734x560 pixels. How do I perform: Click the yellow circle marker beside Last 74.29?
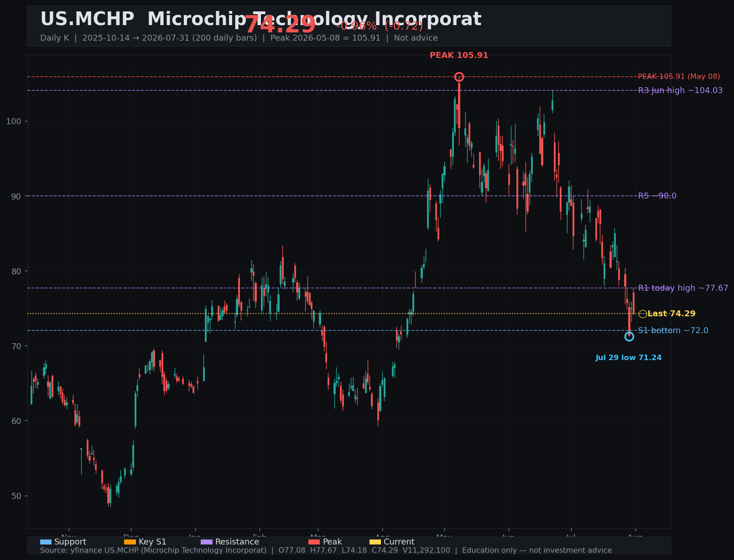pyautogui.click(x=643, y=314)
